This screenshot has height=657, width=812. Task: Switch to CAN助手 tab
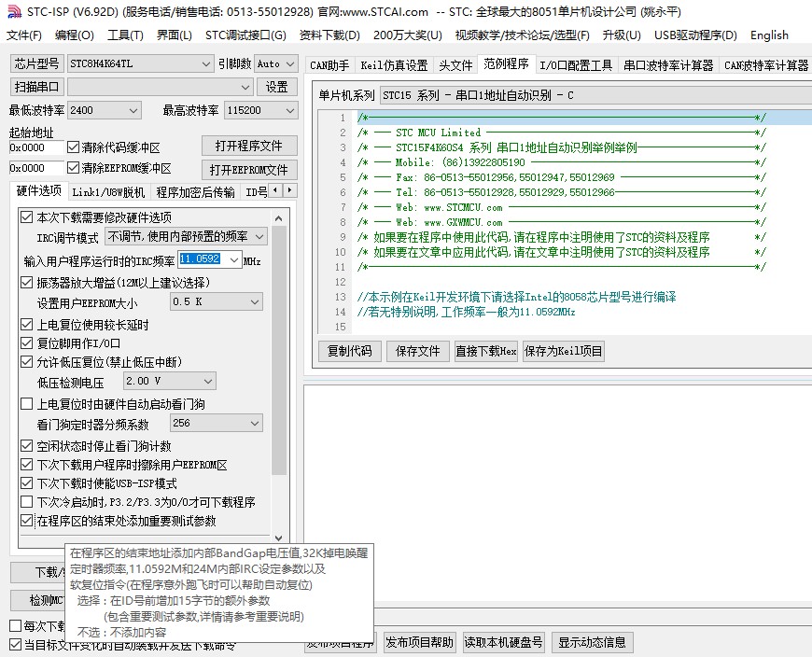tap(329, 65)
